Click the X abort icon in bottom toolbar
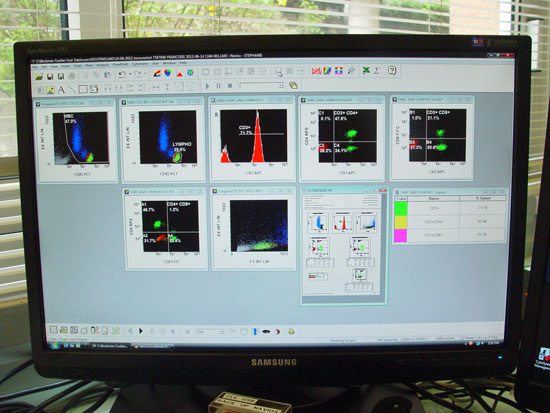Viewport: 550px width, 413px height. coord(187,332)
